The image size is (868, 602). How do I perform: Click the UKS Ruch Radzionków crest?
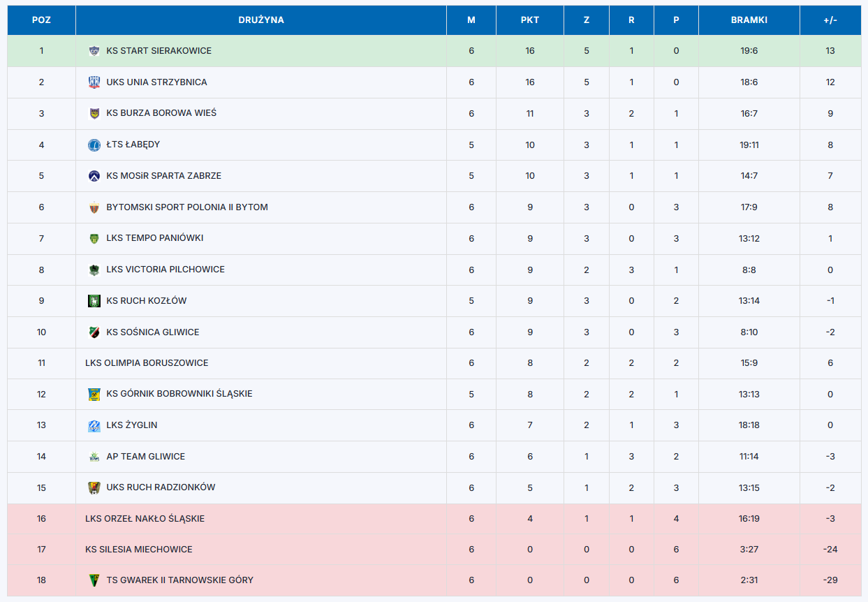click(x=94, y=487)
